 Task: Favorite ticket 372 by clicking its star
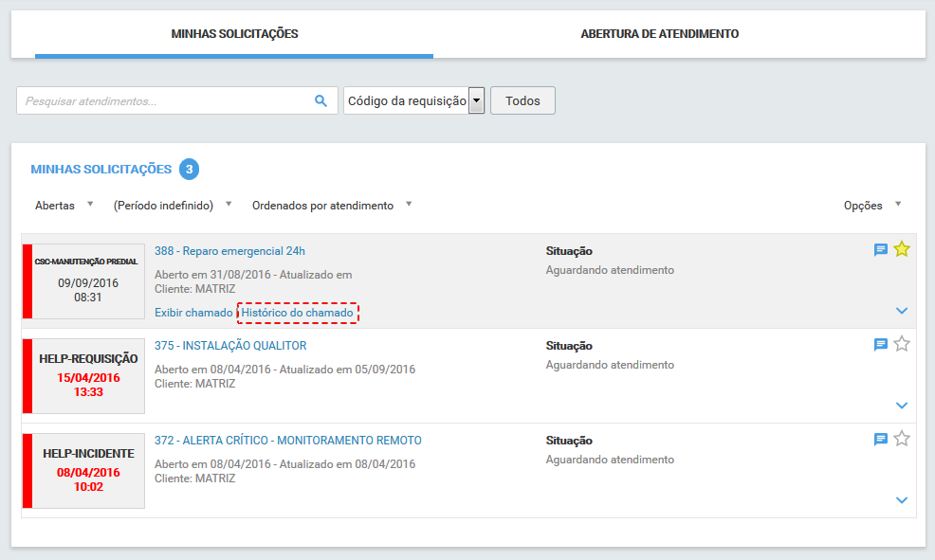pyautogui.click(x=901, y=438)
